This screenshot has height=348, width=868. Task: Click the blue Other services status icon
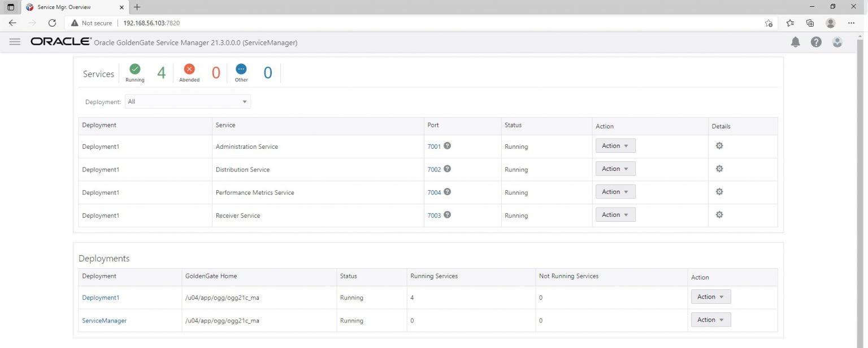(x=241, y=70)
